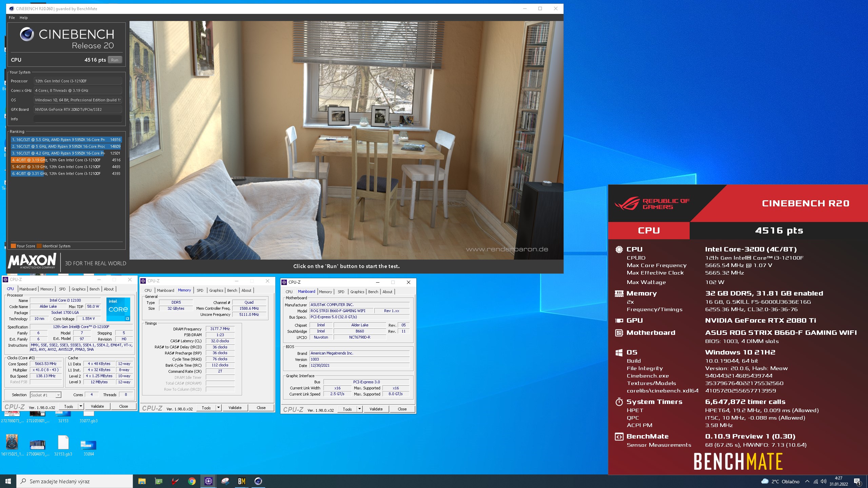Open About tab in CPU-Z CPU window
Screen dimensions: 868x488
tap(109, 289)
